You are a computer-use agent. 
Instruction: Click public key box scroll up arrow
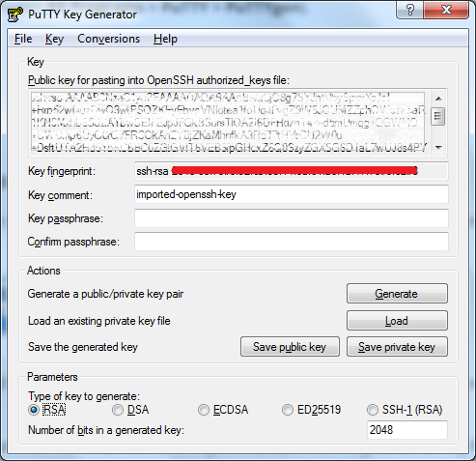[x=438, y=99]
